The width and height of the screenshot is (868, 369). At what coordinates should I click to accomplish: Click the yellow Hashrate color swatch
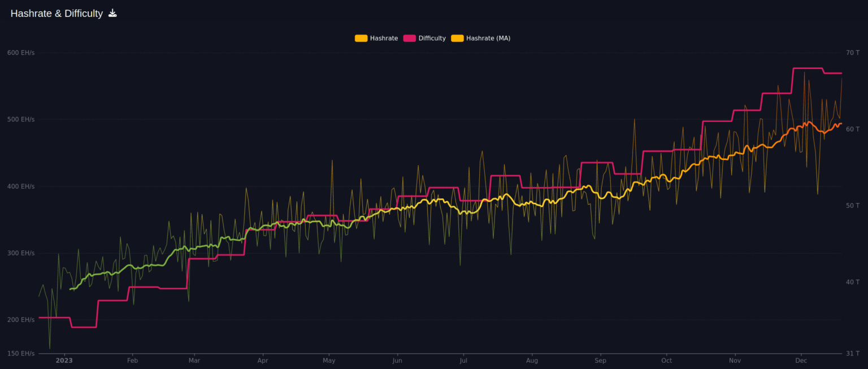coord(361,38)
